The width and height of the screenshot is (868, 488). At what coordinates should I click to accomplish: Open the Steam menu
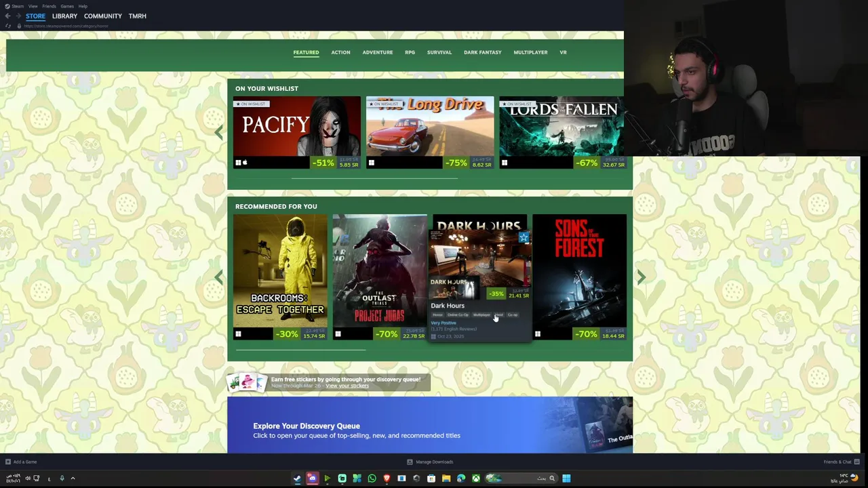(18, 6)
